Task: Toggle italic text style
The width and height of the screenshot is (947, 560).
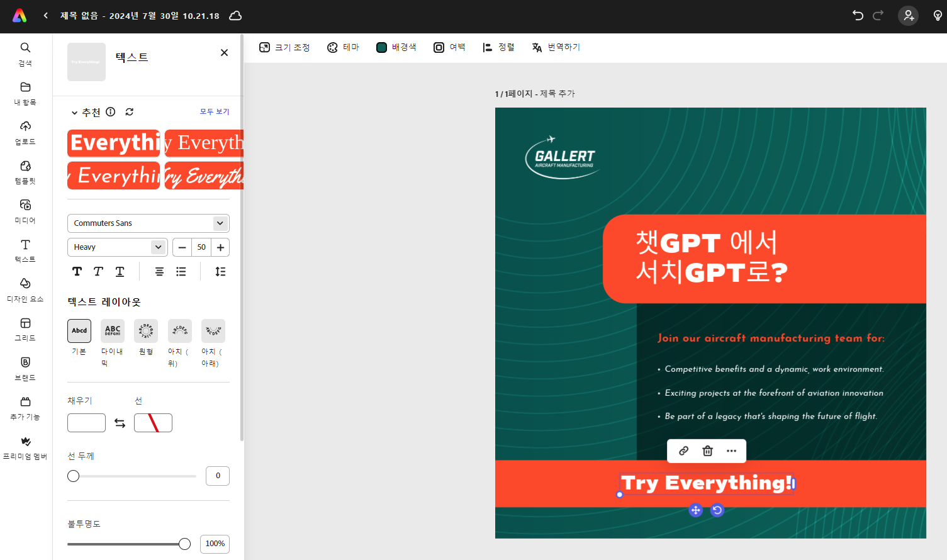Action: [98, 272]
